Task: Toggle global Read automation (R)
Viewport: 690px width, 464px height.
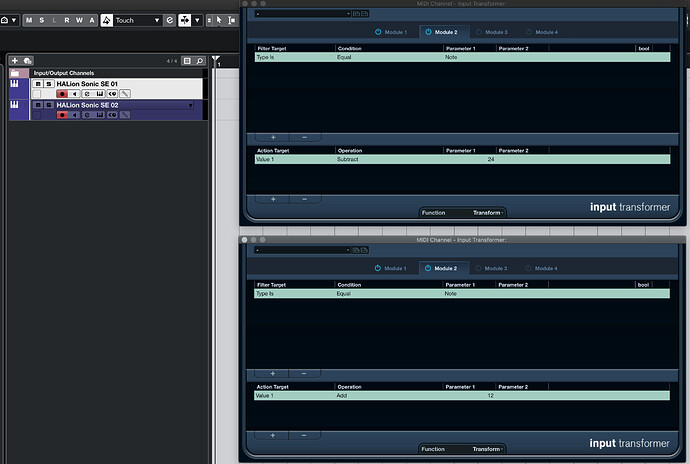Action: tap(67, 20)
